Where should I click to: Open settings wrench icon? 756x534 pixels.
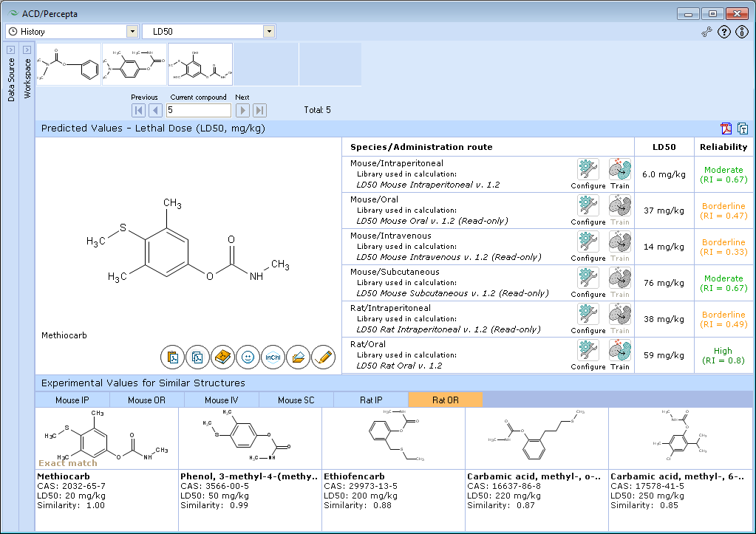coord(706,32)
